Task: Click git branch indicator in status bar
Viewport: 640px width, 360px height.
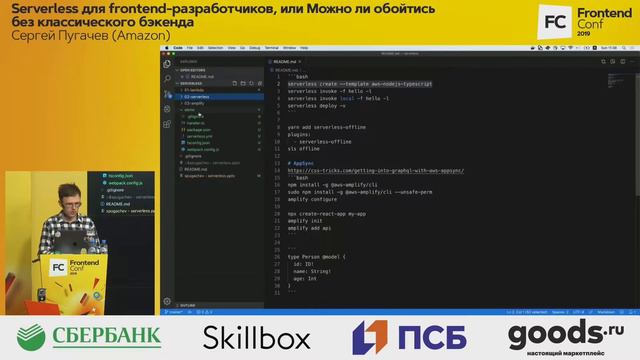Action: (x=175, y=312)
